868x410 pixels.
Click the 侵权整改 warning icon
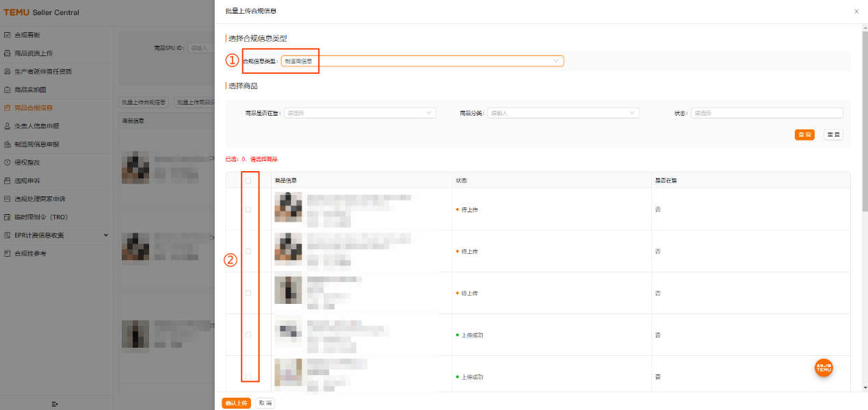(7, 163)
